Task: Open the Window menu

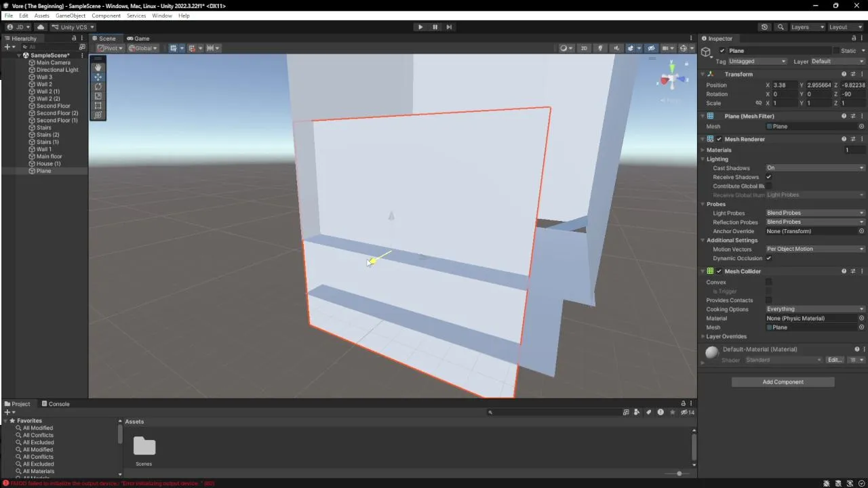Action: tap(162, 16)
